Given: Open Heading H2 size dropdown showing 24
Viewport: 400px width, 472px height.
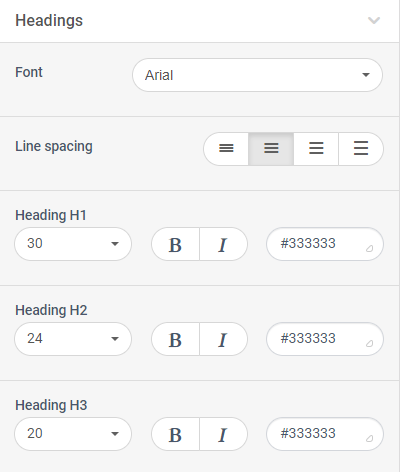Looking at the screenshot, I should coord(73,339).
